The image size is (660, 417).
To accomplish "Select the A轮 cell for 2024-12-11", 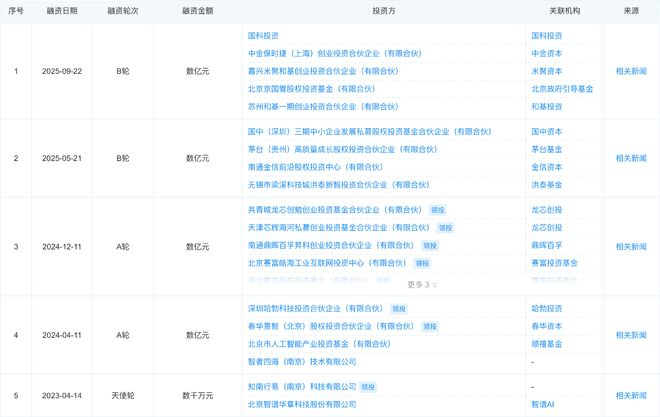I will click(123, 247).
